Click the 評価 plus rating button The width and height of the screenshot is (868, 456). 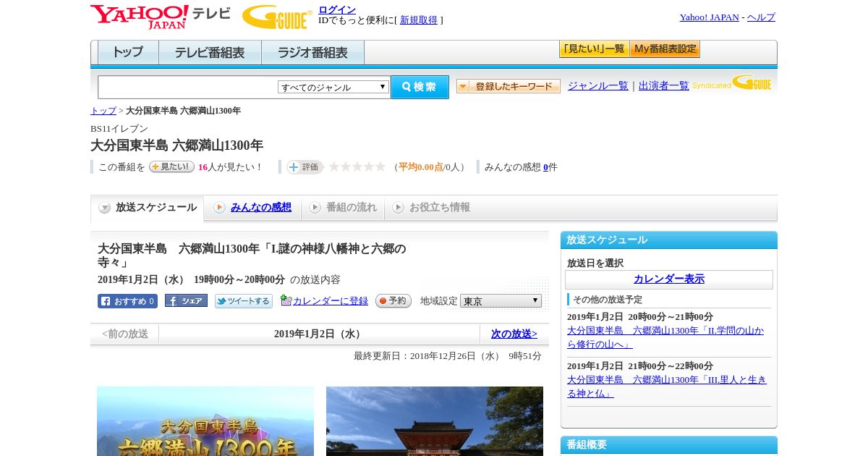[x=305, y=167]
